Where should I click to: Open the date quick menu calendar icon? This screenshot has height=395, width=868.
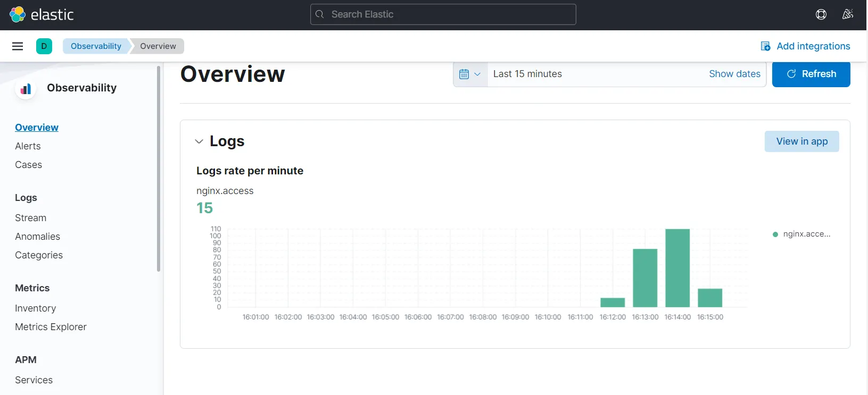(x=470, y=74)
